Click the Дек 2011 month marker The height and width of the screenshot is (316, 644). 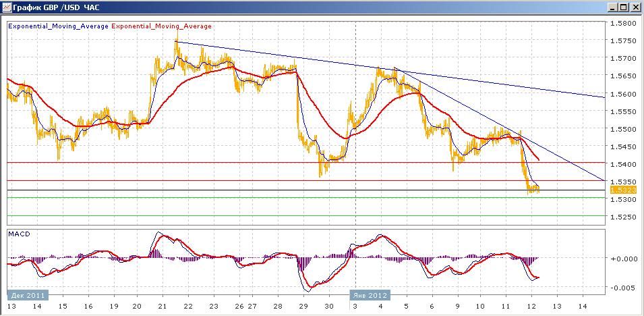point(28,296)
